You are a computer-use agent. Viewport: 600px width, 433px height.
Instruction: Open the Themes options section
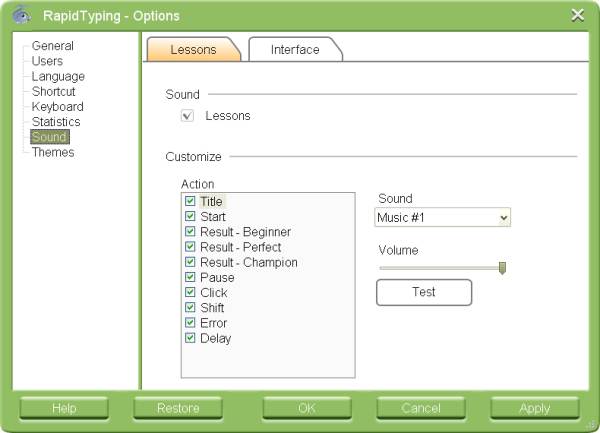click(x=53, y=152)
